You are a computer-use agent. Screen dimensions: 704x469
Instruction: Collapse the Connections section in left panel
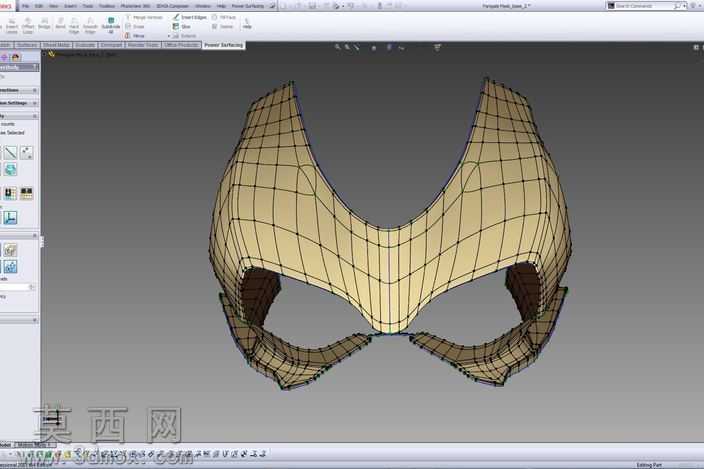click(35, 90)
